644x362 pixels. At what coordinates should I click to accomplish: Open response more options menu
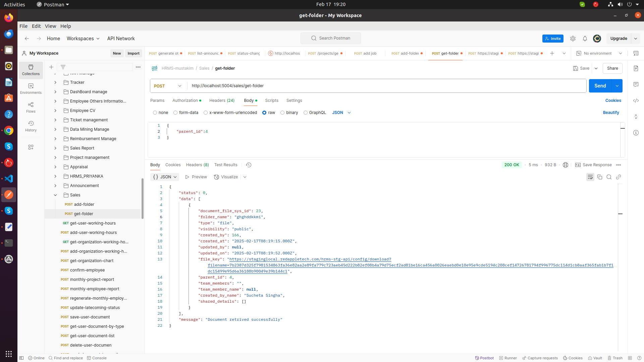[x=619, y=165]
